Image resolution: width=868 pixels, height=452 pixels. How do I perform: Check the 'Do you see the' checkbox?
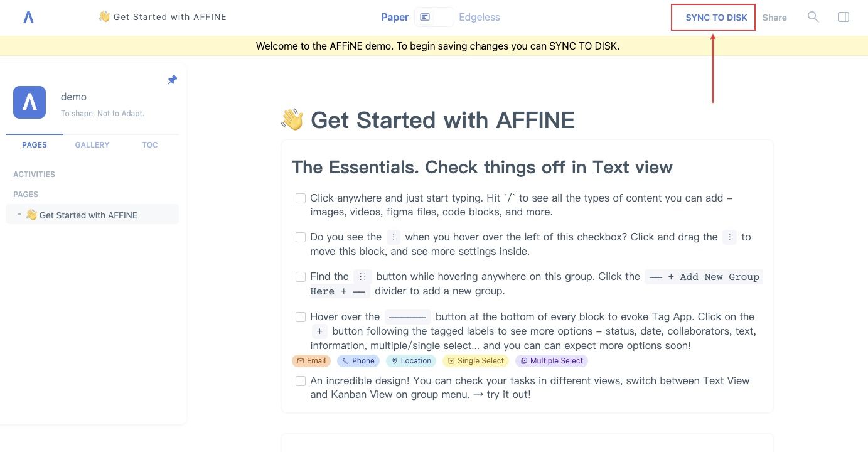click(301, 237)
